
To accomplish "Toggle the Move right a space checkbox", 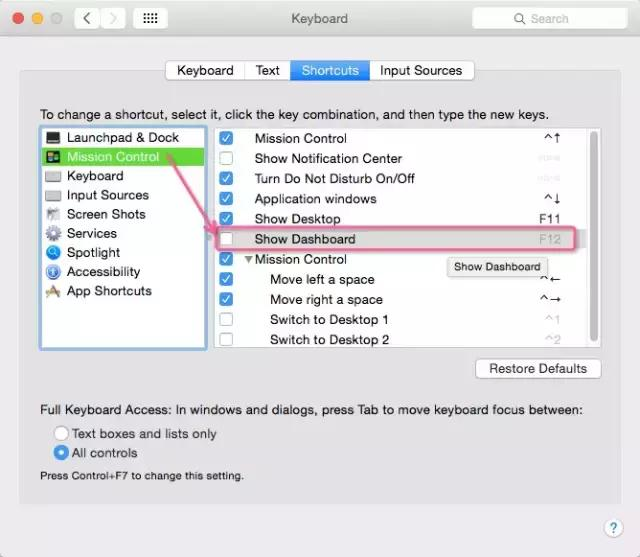I will (x=226, y=299).
